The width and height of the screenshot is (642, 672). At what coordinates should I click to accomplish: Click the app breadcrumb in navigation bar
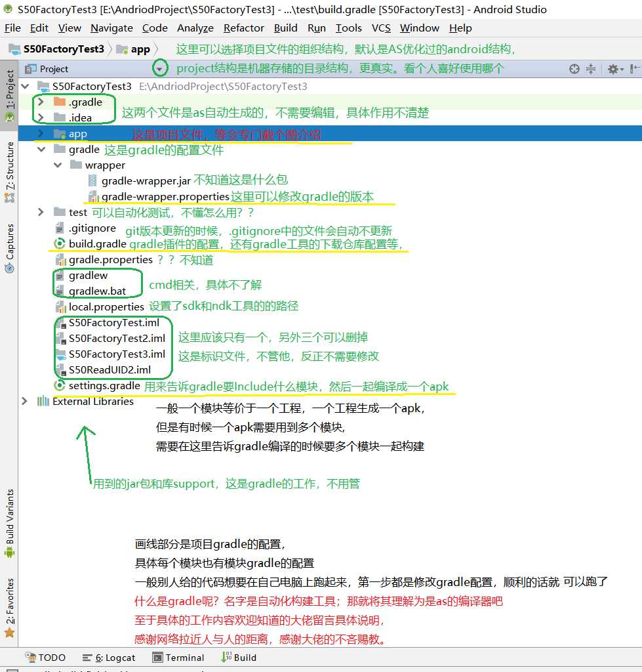point(134,49)
